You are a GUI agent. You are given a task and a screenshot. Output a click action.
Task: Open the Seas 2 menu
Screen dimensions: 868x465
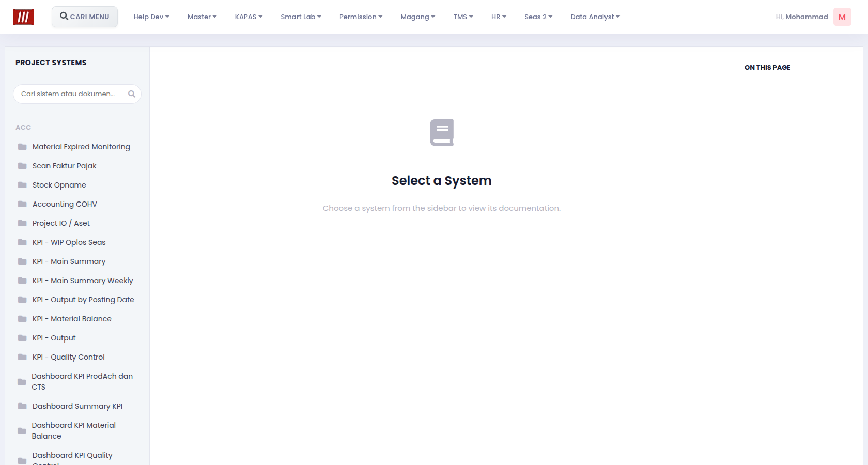538,17
